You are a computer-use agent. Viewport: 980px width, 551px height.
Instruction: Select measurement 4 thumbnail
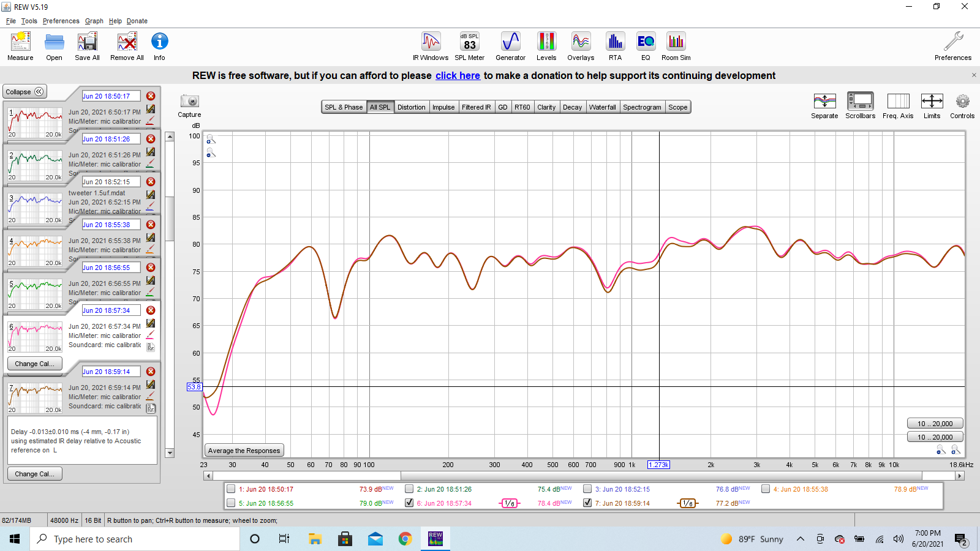point(35,247)
